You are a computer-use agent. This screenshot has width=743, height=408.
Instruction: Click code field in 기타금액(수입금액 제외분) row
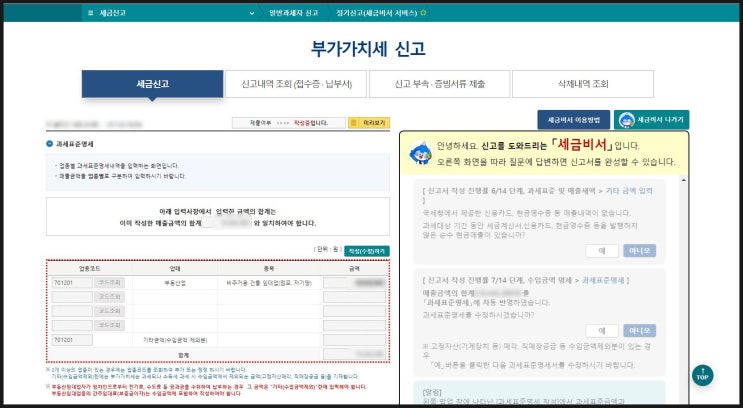pyautogui.click(x=72, y=340)
